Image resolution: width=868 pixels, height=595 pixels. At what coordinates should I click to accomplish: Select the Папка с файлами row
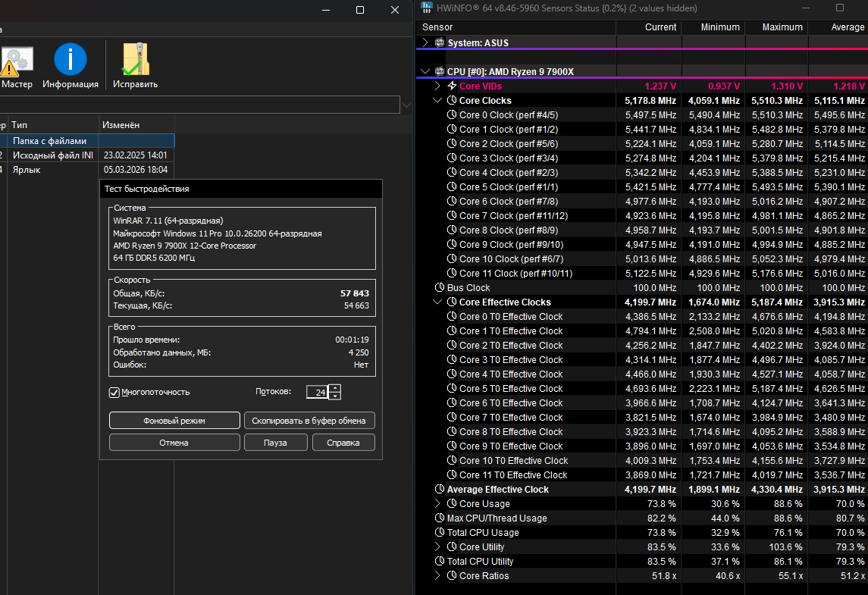87,140
